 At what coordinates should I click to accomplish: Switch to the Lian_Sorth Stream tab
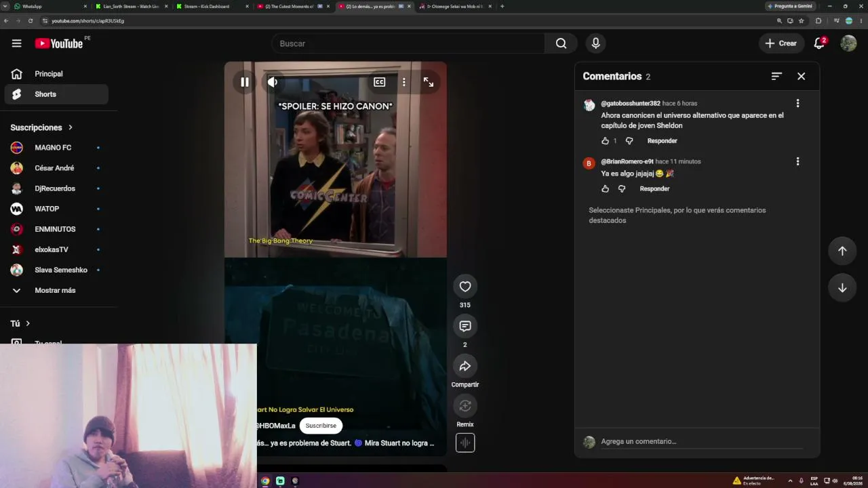pos(132,6)
